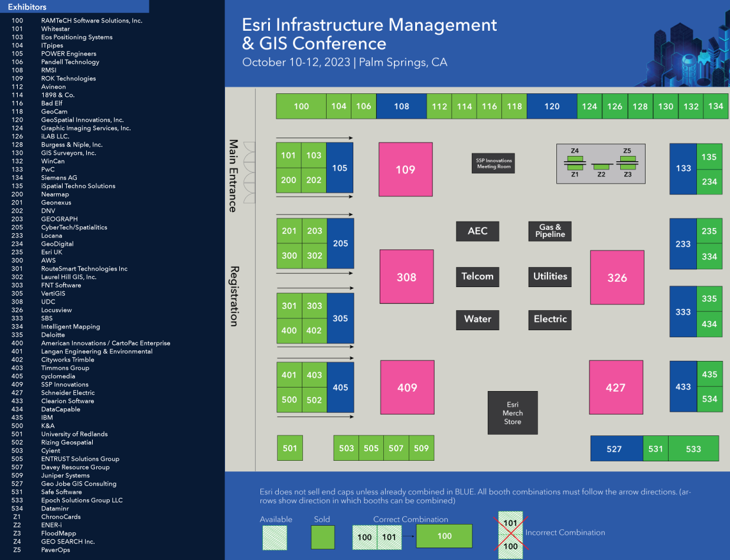Click Safe Software in exhibitor list

pos(61,492)
